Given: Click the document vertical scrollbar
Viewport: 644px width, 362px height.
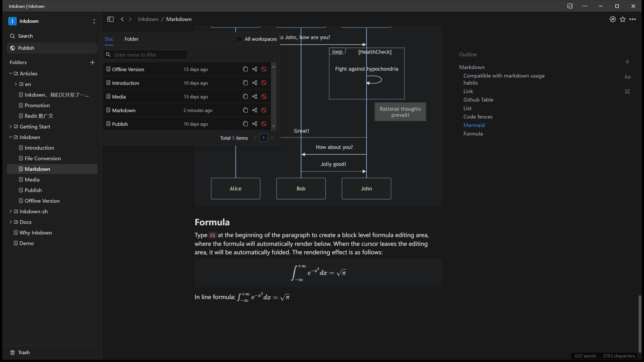Looking at the screenshot, I should click(640, 324).
